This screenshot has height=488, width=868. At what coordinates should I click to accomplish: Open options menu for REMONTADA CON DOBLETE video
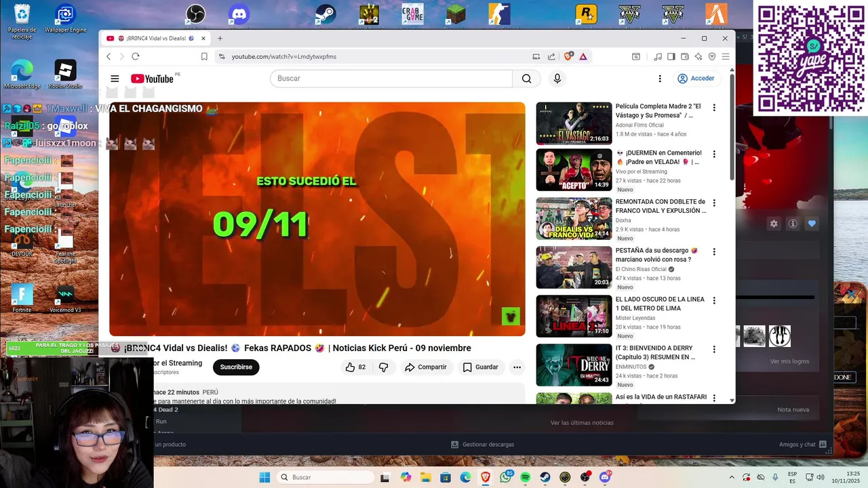[714, 203]
